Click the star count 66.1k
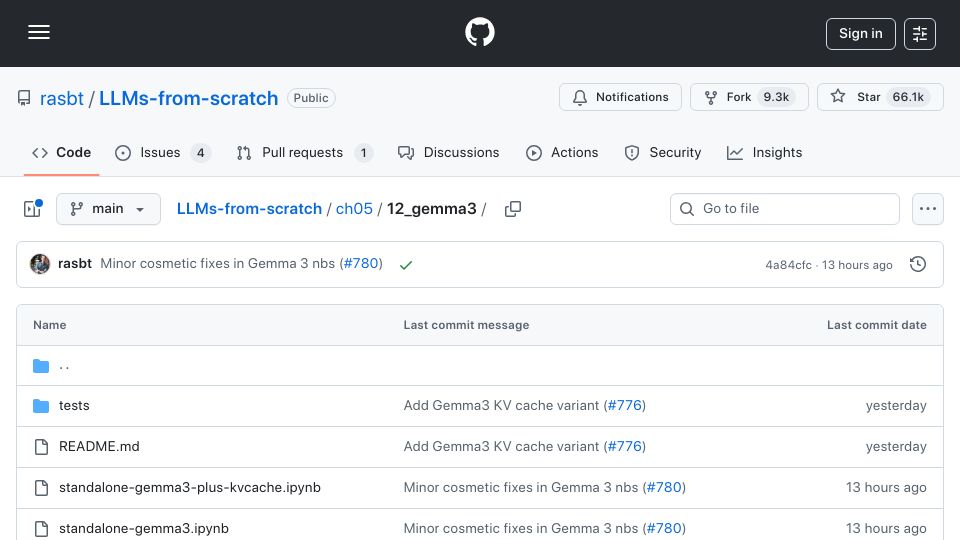Screen dimensions: 960x540 908,97
